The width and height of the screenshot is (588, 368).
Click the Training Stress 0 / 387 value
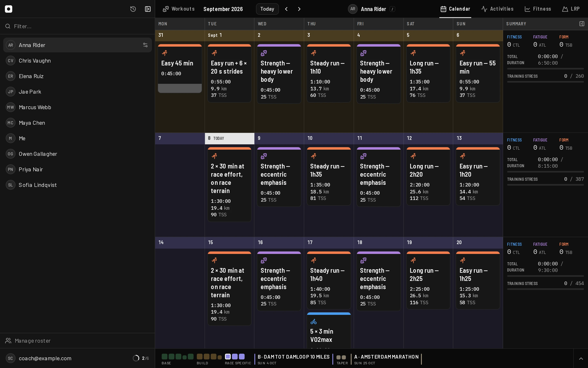(574, 179)
